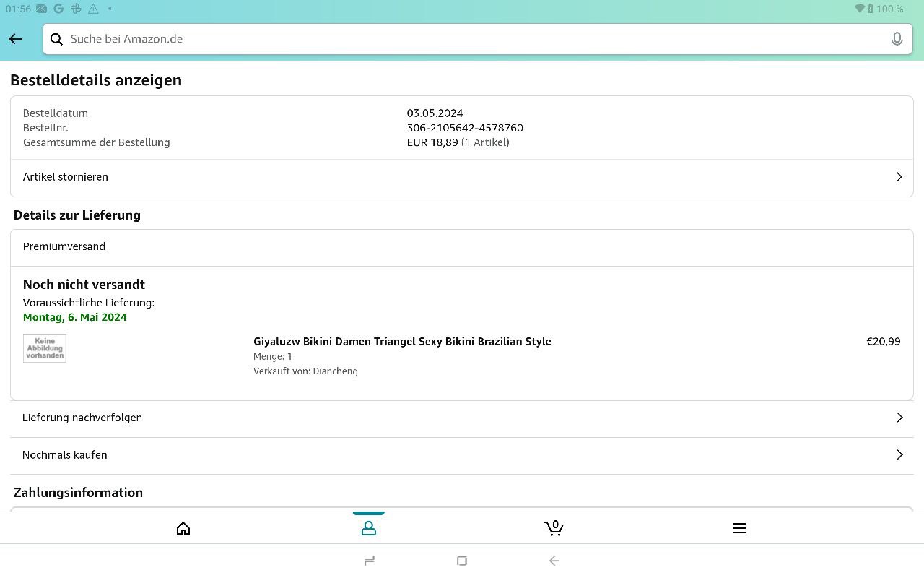
Task: Expand the Artikel stornieren chevron
Action: tap(899, 177)
